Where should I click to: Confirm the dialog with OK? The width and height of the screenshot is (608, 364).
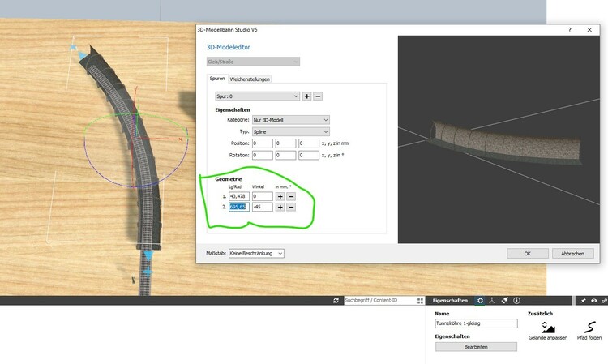click(x=527, y=254)
